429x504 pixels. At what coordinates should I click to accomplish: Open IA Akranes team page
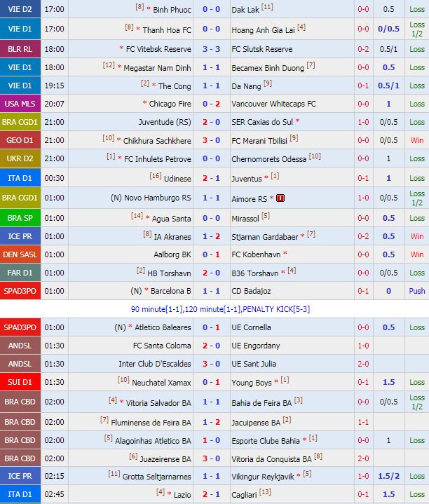pos(172,237)
